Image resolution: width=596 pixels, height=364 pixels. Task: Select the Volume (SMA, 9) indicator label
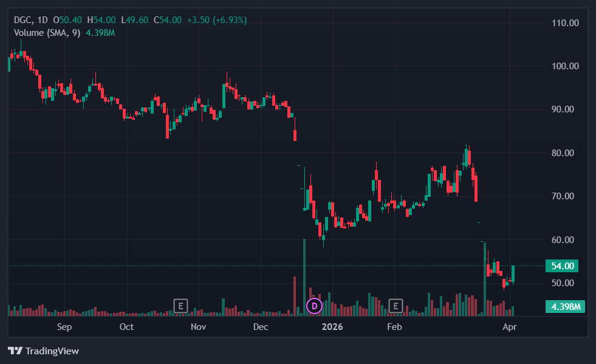(47, 33)
